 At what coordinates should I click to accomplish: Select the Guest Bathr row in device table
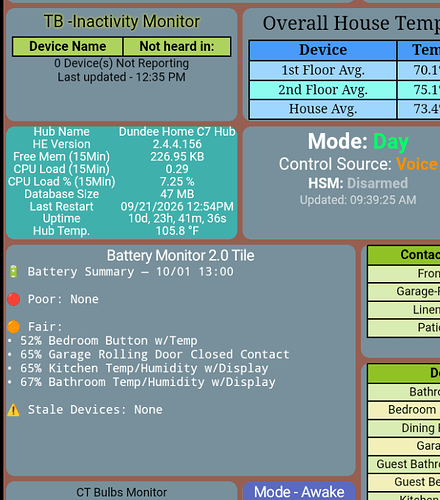pos(404,464)
